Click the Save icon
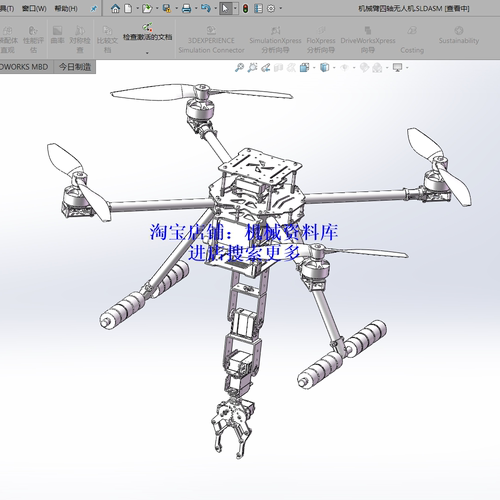This screenshot has height=500, width=500. 167,9
